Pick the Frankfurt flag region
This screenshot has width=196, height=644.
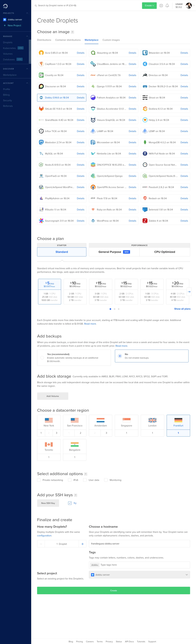[178, 421]
